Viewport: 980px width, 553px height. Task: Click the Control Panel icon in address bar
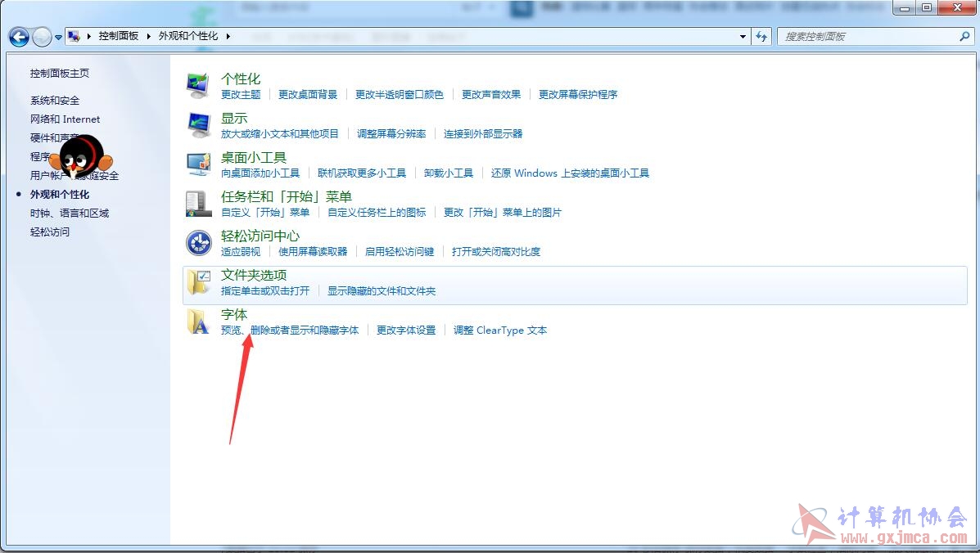tap(74, 36)
